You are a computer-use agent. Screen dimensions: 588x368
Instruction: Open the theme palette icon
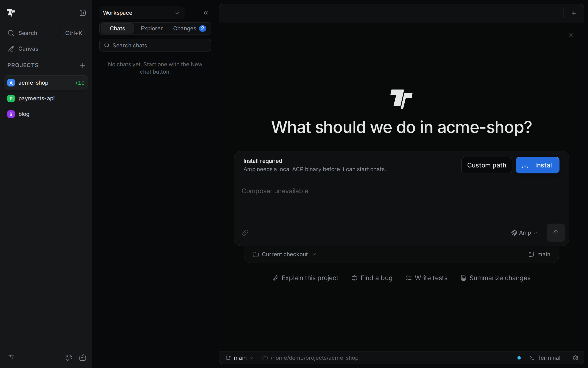(69, 358)
